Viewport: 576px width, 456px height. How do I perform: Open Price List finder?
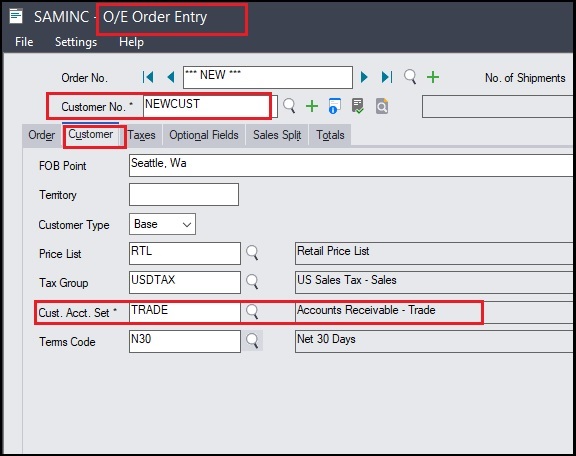pyautogui.click(x=252, y=253)
